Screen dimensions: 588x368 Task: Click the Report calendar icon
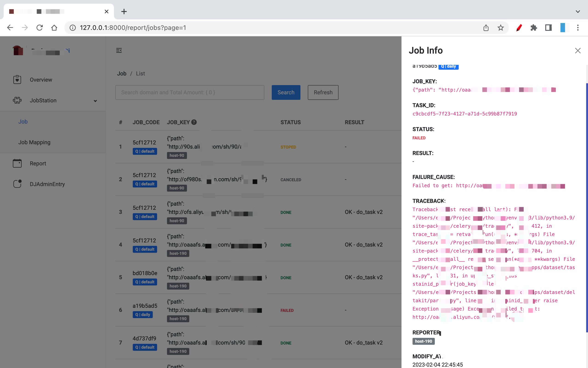click(x=17, y=163)
